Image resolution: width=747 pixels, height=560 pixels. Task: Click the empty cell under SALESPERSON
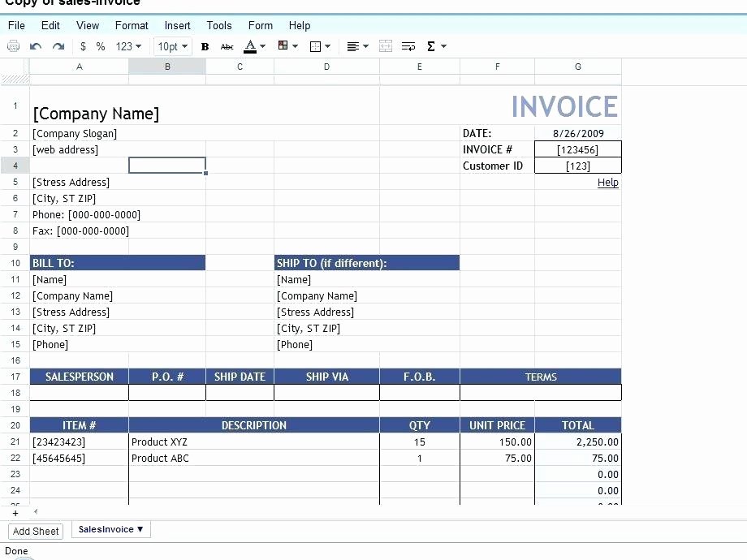pos(79,393)
